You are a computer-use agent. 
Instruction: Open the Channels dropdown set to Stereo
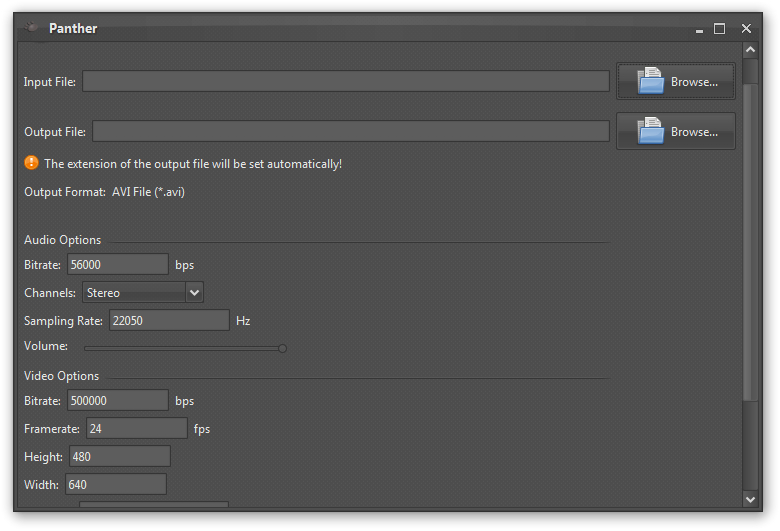142,293
